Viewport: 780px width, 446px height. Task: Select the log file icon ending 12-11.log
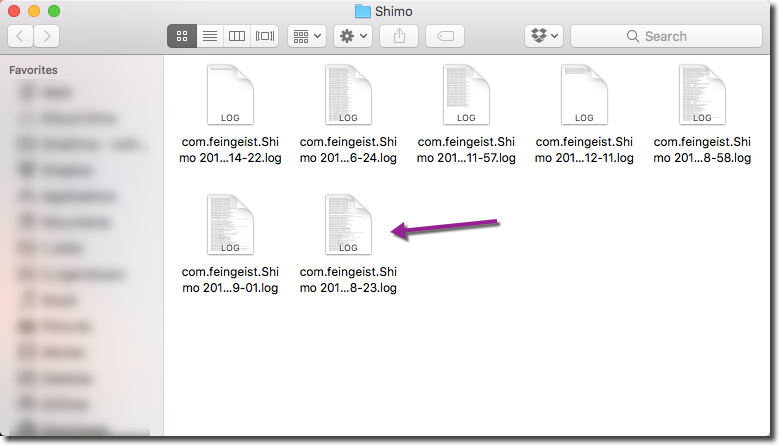coord(584,94)
